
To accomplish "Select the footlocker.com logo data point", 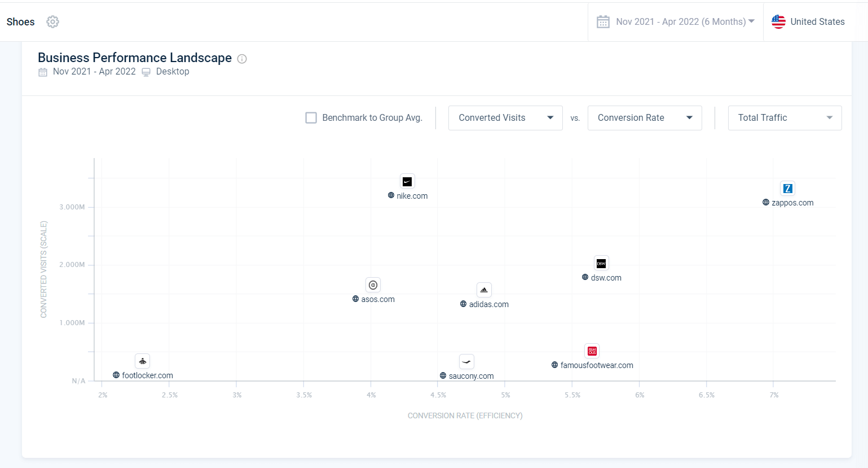I will 143,361.
